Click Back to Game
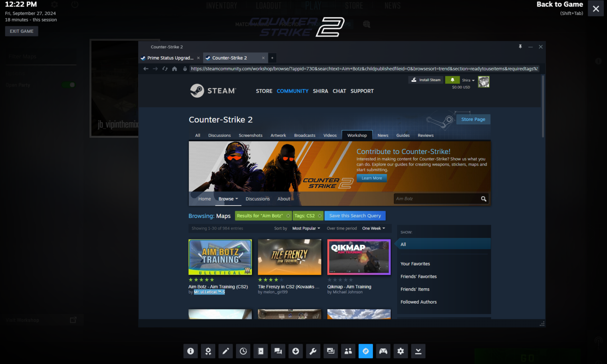Screen dimensions: 607x364 tap(559, 4)
